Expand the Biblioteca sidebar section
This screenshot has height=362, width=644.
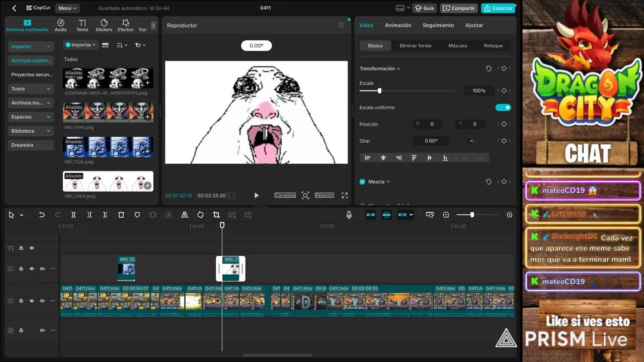31,131
